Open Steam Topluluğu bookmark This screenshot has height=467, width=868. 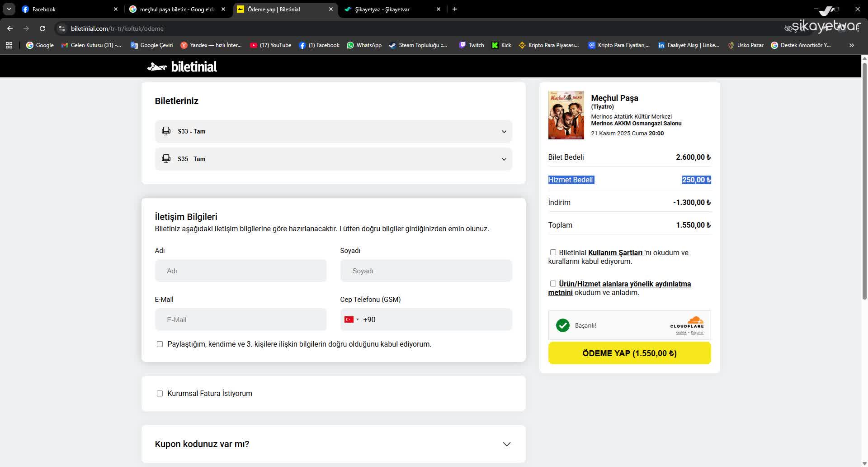[418, 45]
